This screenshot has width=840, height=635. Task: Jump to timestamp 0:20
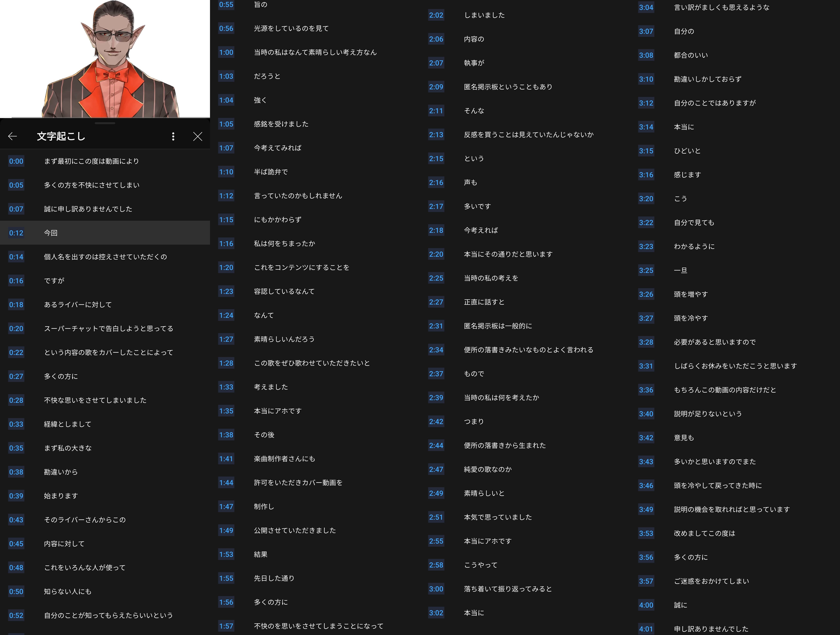tap(16, 329)
